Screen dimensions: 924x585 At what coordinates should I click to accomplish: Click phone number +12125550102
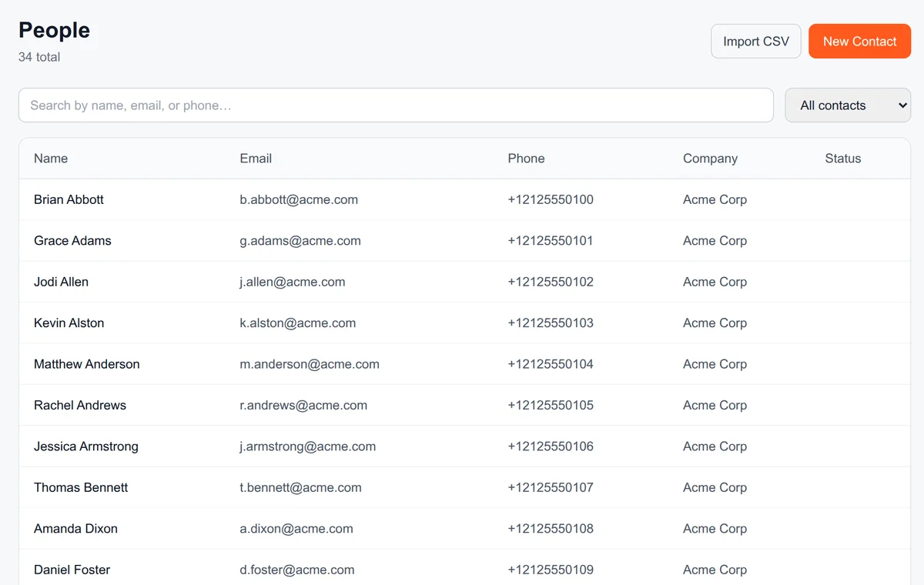point(551,282)
